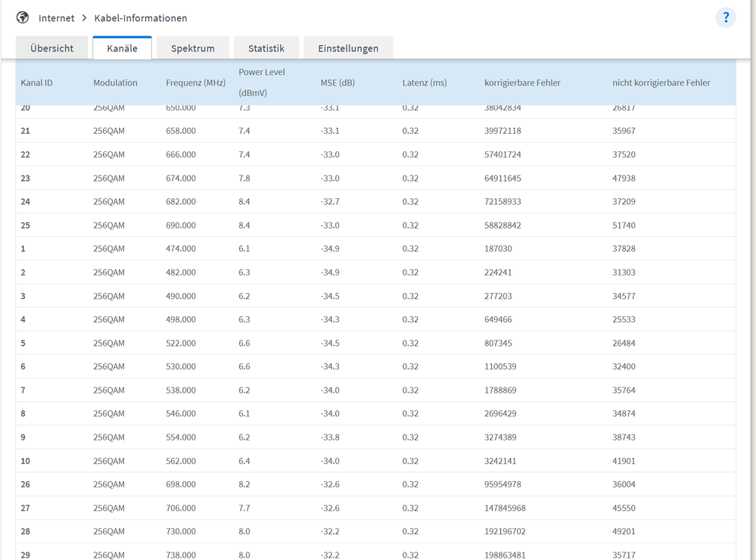Select frequency 666.000 cell

181,154
